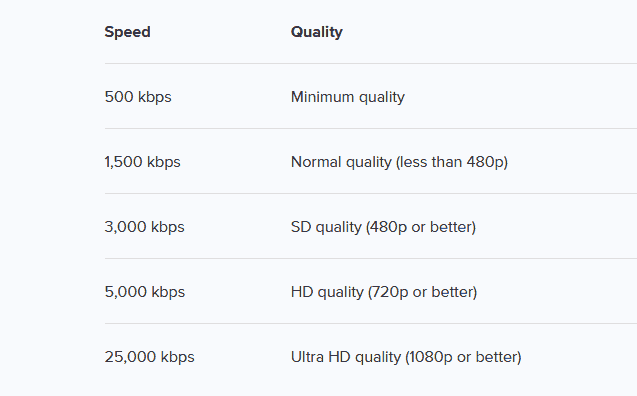This screenshot has height=396, width=637.
Task: Click Ultra HD quality (1080p or better) text
Action: (x=406, y=357)
